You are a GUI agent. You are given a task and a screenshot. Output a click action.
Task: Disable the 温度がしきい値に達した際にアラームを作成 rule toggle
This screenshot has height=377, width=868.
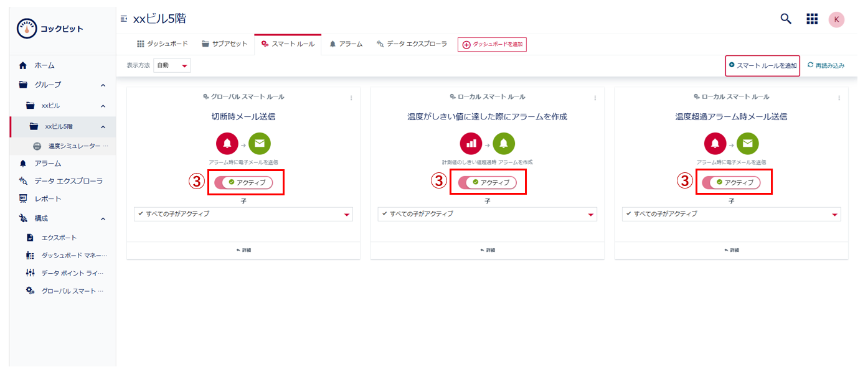click(x=488, y=182)
